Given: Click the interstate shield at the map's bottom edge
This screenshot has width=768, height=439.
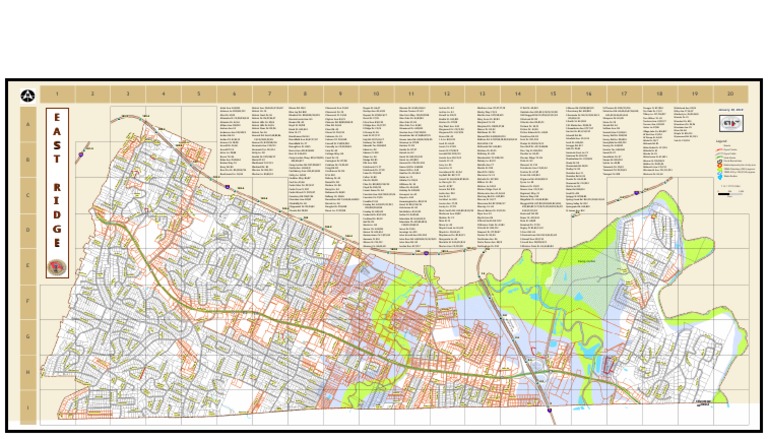Looking at the screenshot, I should 550,411.
